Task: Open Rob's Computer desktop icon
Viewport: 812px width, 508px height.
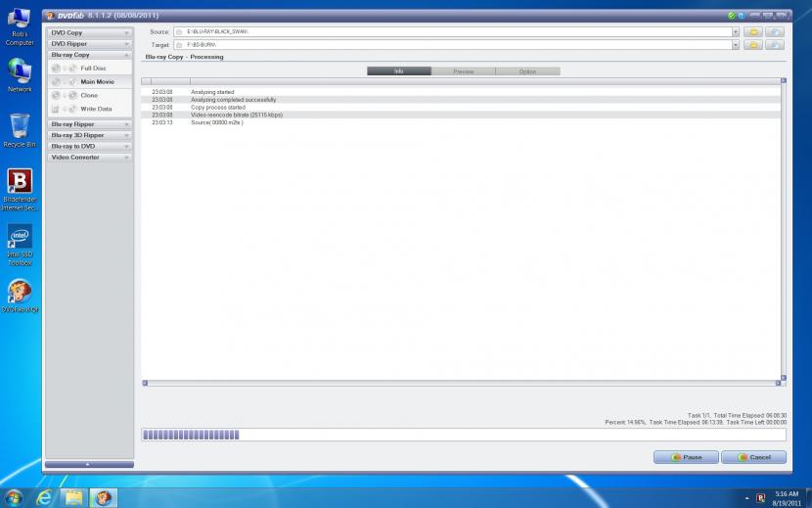Action: [x=20, y=27]
